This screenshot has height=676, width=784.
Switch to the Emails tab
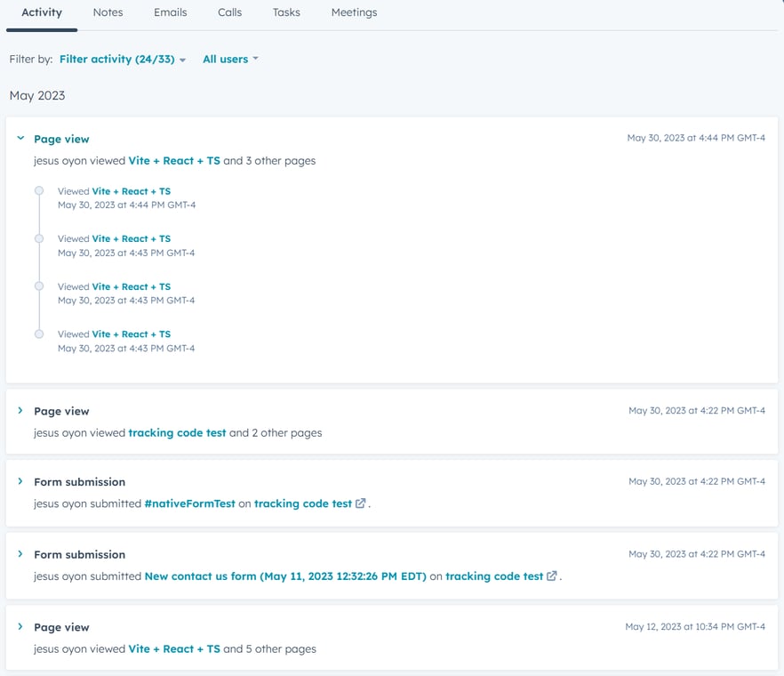click(170, 12)
